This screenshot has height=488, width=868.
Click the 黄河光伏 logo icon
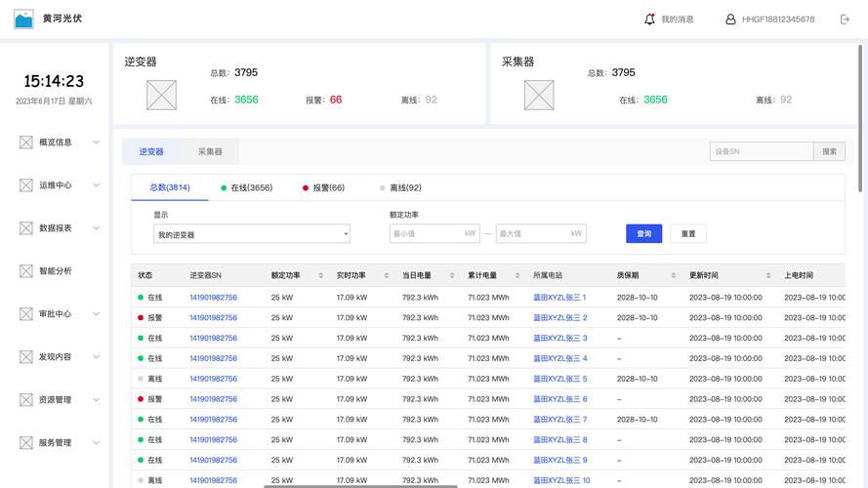click(23, 20)
